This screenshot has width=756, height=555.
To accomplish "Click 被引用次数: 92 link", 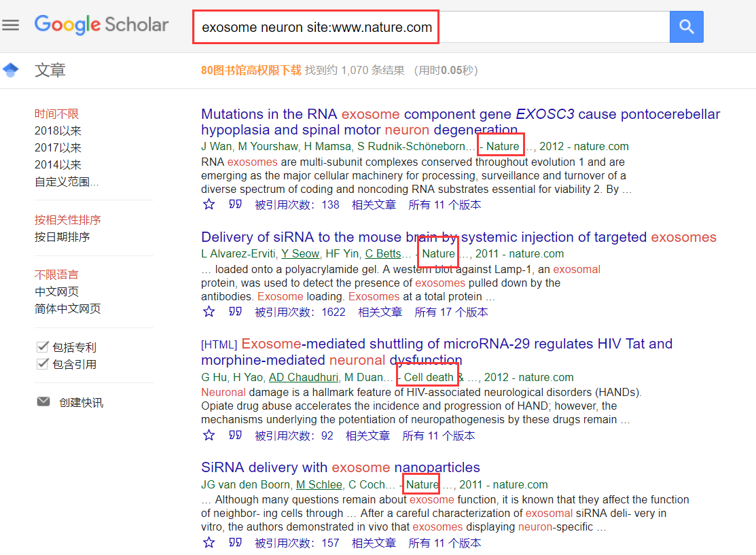I will [293, 436].
